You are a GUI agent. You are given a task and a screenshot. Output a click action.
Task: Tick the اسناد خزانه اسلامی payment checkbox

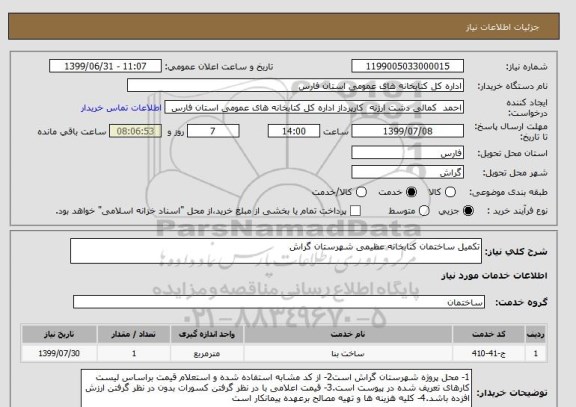click(355, 211)
